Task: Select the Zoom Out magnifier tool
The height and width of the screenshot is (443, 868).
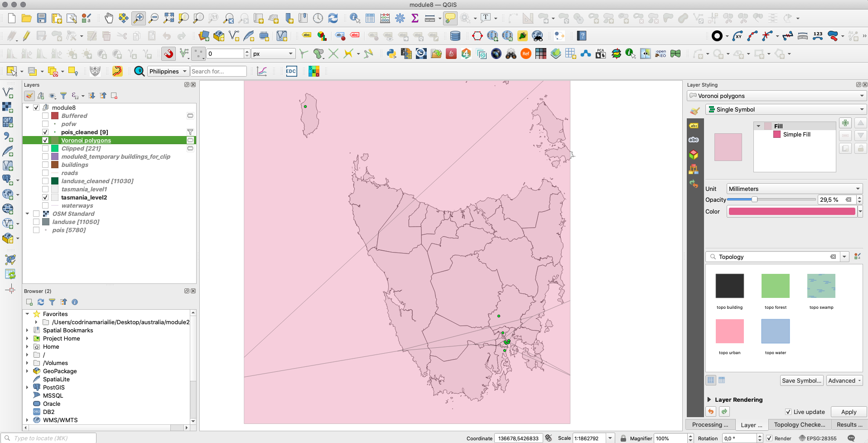Action: (x=154, y=18)
